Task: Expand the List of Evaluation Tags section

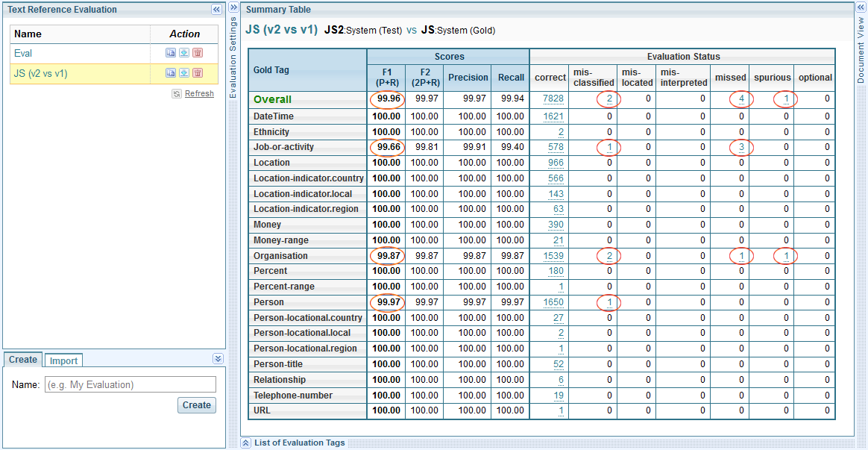Action: tap(245, 443)
